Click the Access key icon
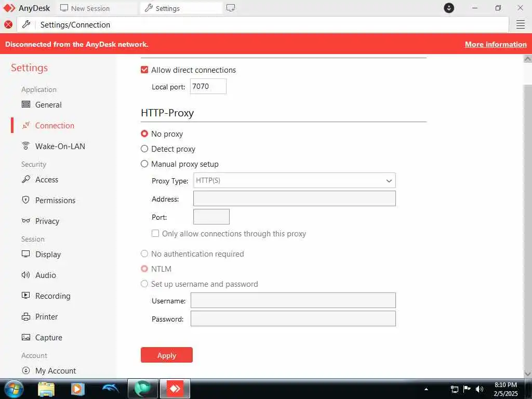This screenshot has width=532, height=399. 26,179
